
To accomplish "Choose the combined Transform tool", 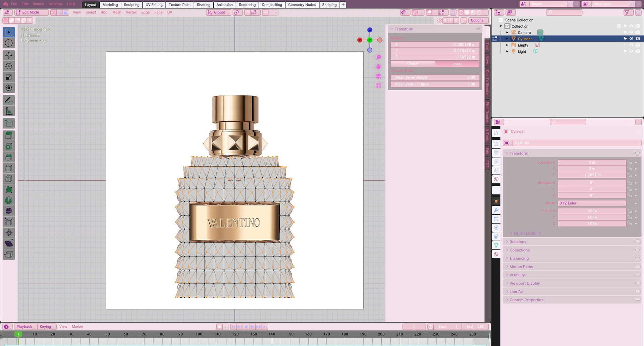I will [x=9, y=88].
